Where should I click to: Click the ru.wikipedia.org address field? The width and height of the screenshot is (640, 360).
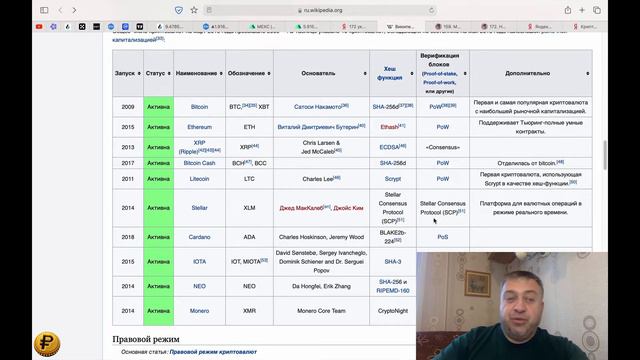click(x=320, y=10)
